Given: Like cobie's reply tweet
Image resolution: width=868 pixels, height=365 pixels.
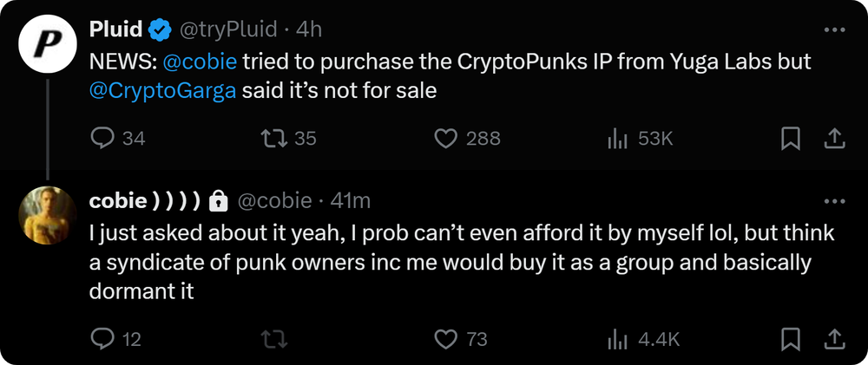Looking at the screenshot, I should 445,339.
